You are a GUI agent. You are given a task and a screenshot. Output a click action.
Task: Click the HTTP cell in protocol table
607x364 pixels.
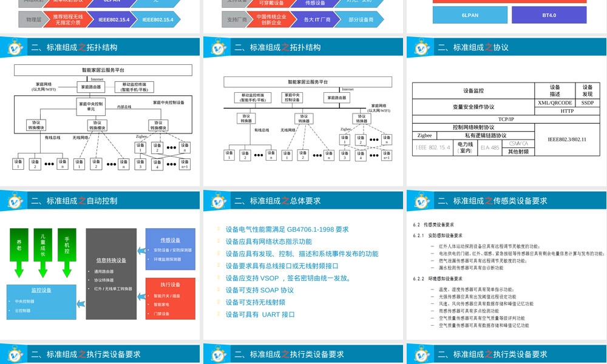click(x=567, y=111)
